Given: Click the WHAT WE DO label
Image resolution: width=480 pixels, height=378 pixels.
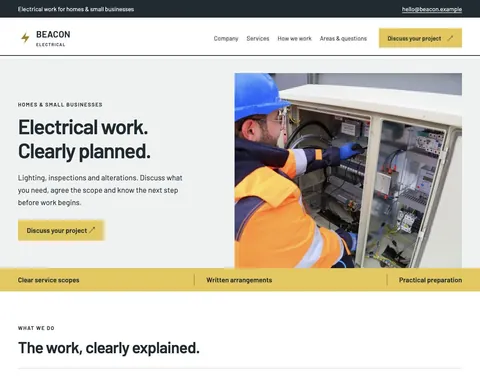Looking at the screenshot, I should [x=36, y=328].
